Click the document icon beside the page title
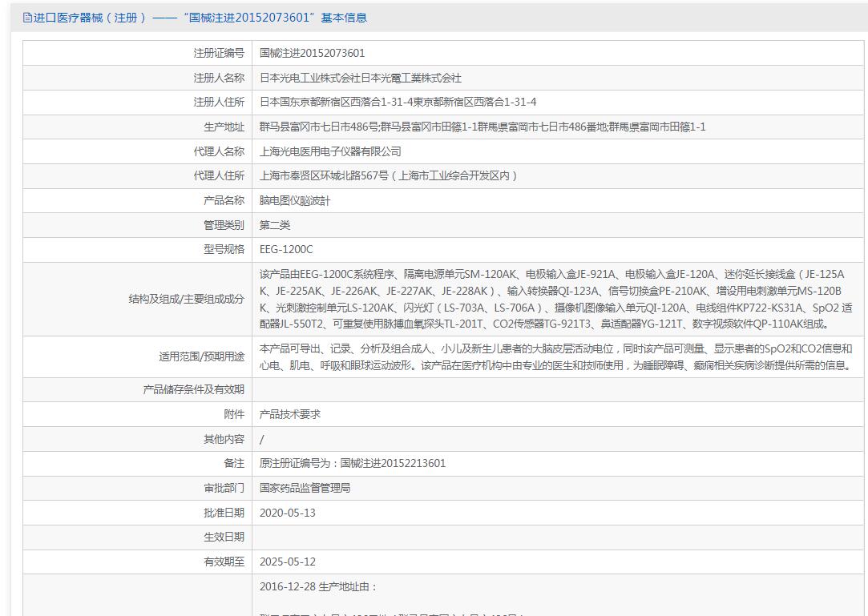The height and width of the screenshot is (616, 868). click(x=27, y=18)
